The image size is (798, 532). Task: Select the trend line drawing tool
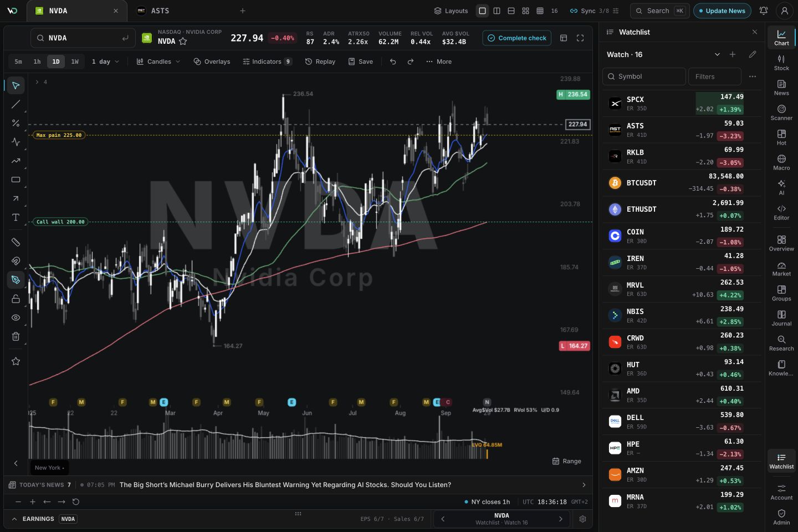[x=16, y=104]
